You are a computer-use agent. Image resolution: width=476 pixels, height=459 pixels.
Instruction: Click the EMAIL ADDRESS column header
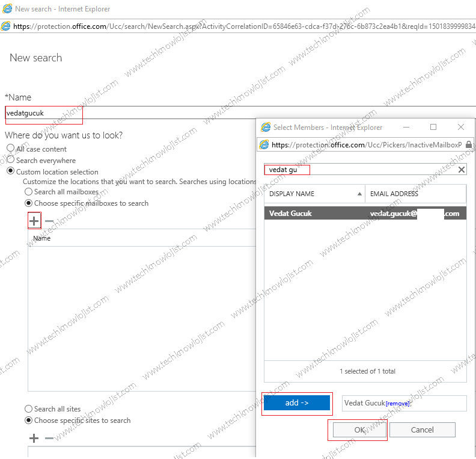click(x=415, y=194)
